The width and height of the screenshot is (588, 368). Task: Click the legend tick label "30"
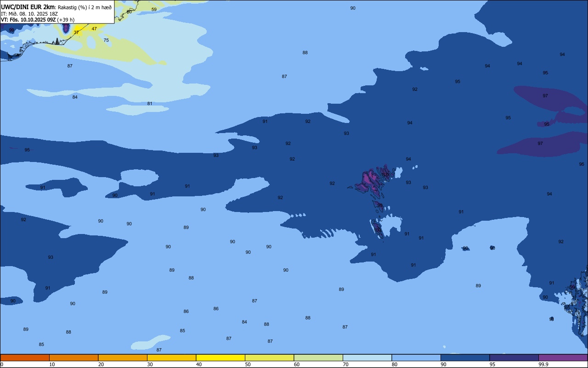click(150, 364)
